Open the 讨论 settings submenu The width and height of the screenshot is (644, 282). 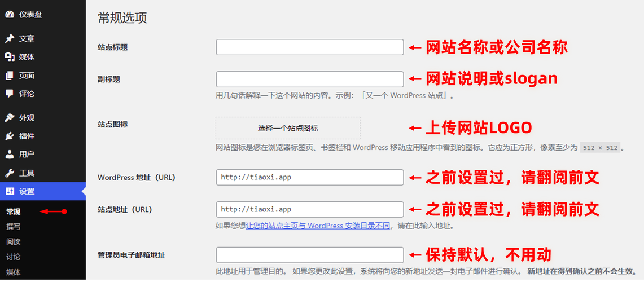(14, 257)
